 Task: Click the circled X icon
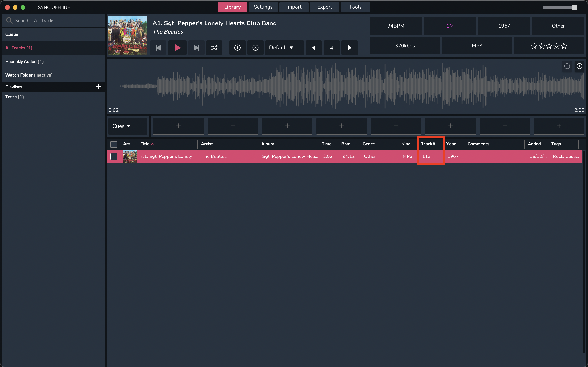point(255,48)
